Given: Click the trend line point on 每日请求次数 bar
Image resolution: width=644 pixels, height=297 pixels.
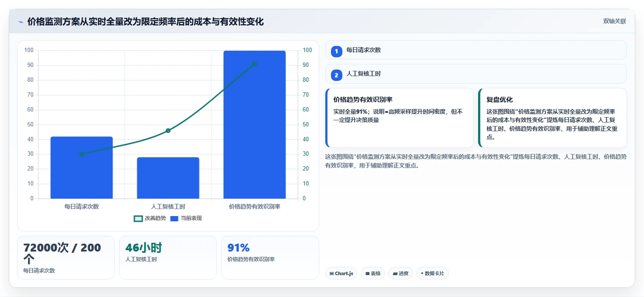Looking at the screenshot, I should pyautogui.click(x=81, y=154).
